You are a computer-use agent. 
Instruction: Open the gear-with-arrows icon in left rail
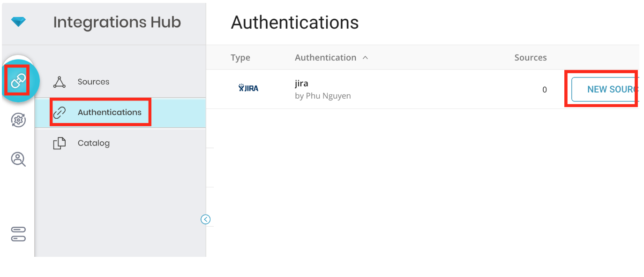18,120
